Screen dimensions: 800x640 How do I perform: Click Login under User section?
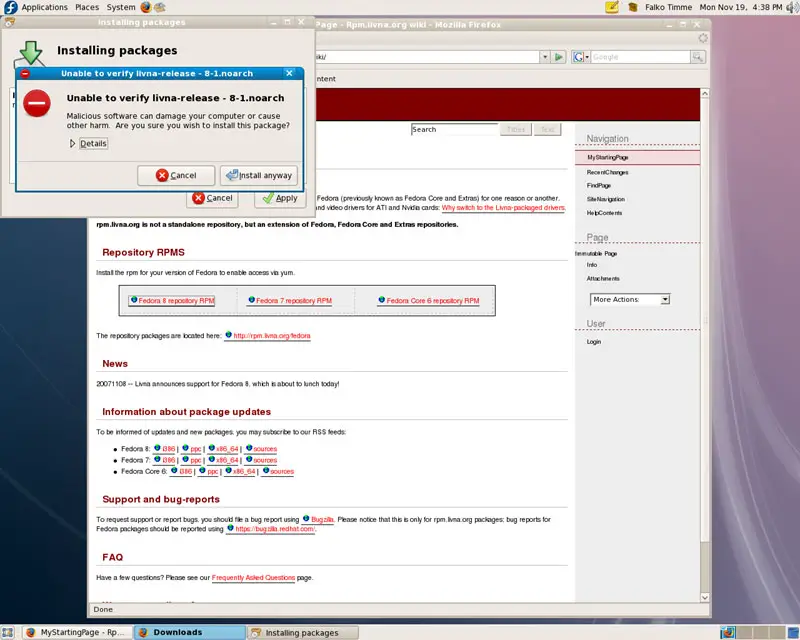point(593,342)
